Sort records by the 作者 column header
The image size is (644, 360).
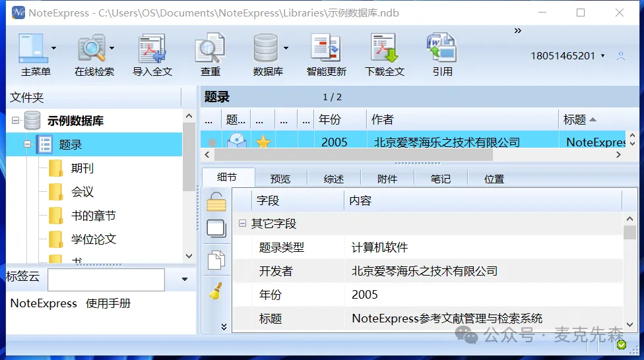pos(462,119)
